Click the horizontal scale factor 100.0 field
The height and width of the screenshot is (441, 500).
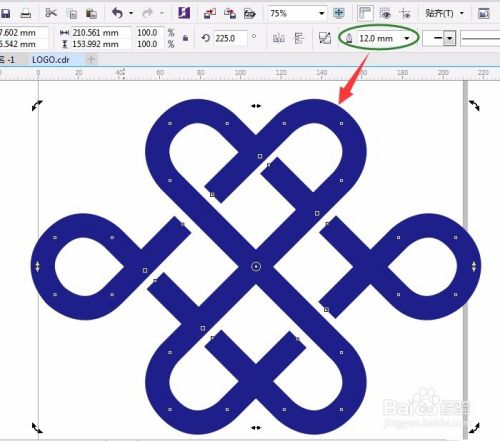pyautogui.click(x=149, y=33)
